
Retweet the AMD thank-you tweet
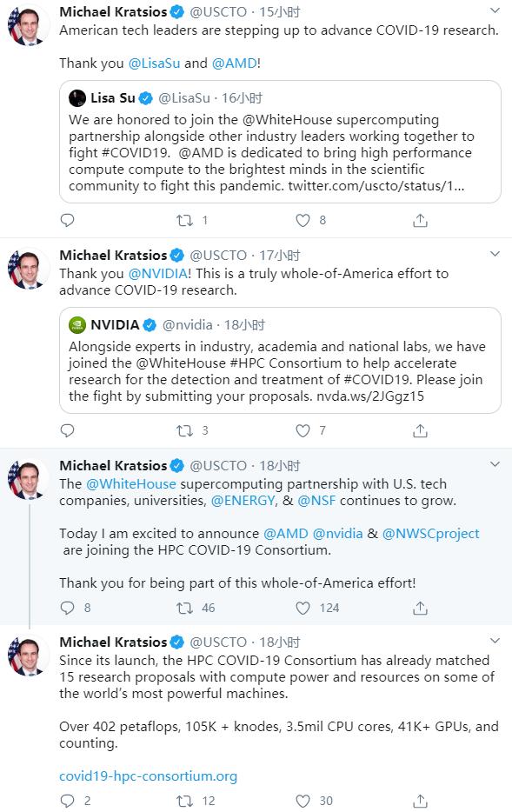[x=185, y=221]
